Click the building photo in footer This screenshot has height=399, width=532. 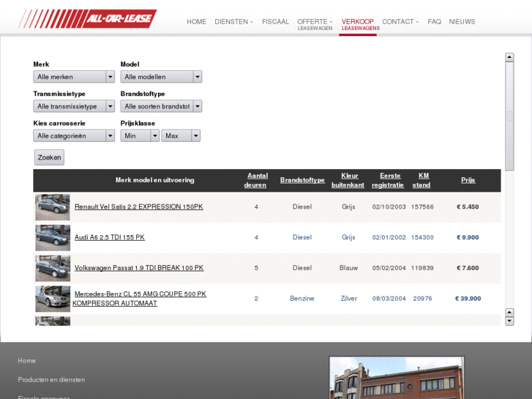(x=397, y=378)
